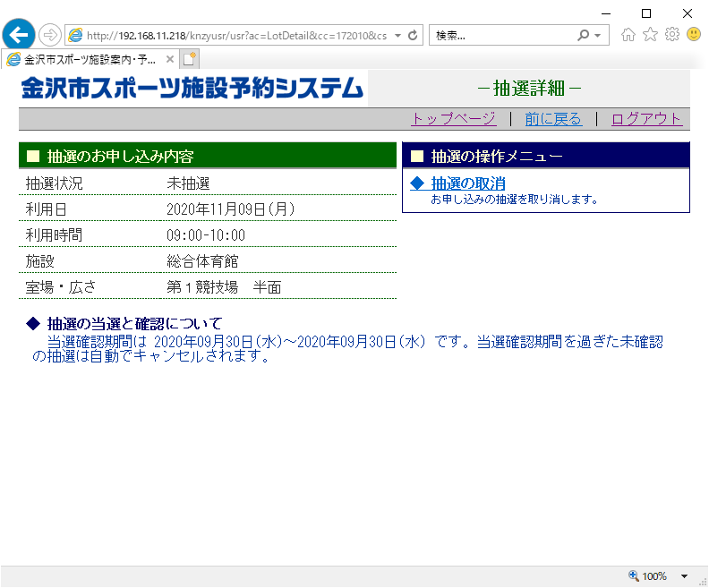Click the smiley feedback icon
Screen dimensions: 709x588
pyautogui.click(x=694, y=34)
